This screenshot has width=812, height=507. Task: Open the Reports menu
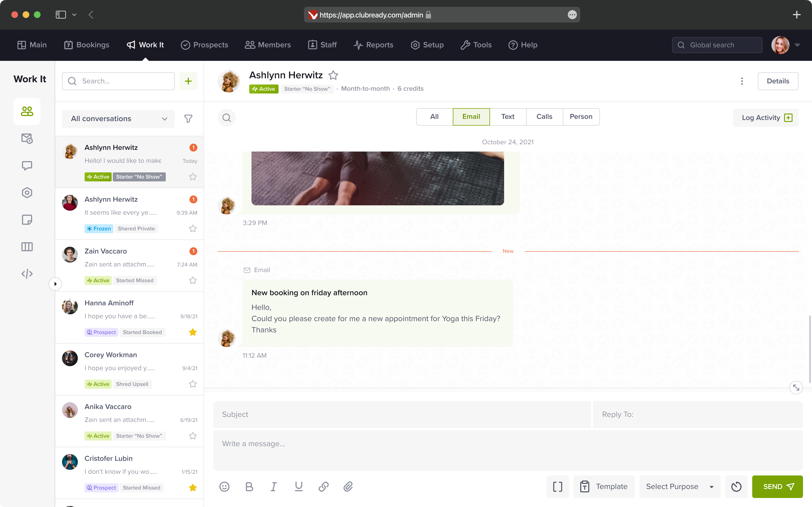373,45
